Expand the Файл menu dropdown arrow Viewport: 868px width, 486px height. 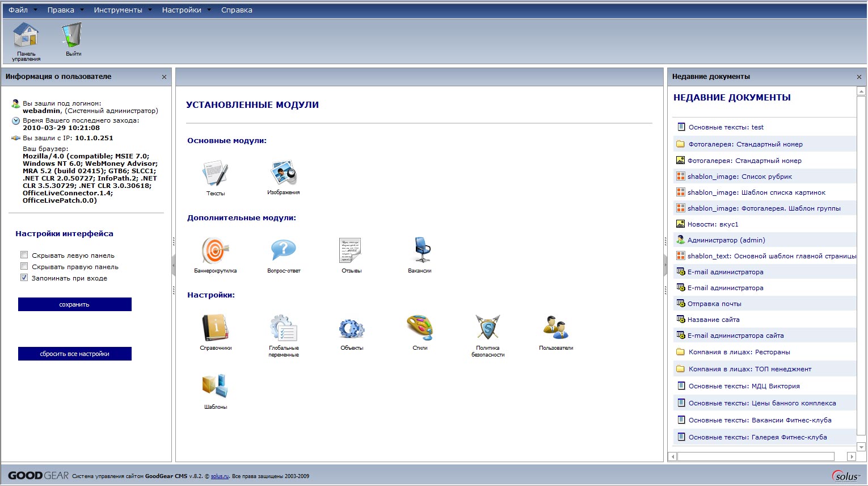point(36,10)
